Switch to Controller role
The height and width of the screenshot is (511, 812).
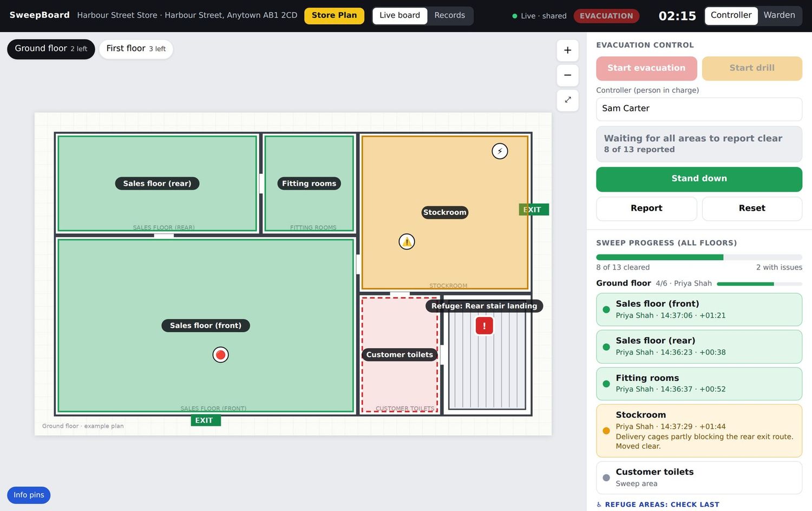(731, 16)
